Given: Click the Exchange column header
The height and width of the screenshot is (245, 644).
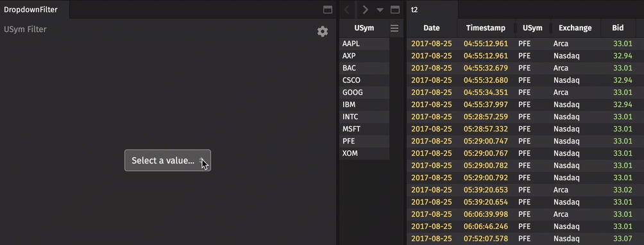Looking at the screenshot, I should [x=575, y=28].
